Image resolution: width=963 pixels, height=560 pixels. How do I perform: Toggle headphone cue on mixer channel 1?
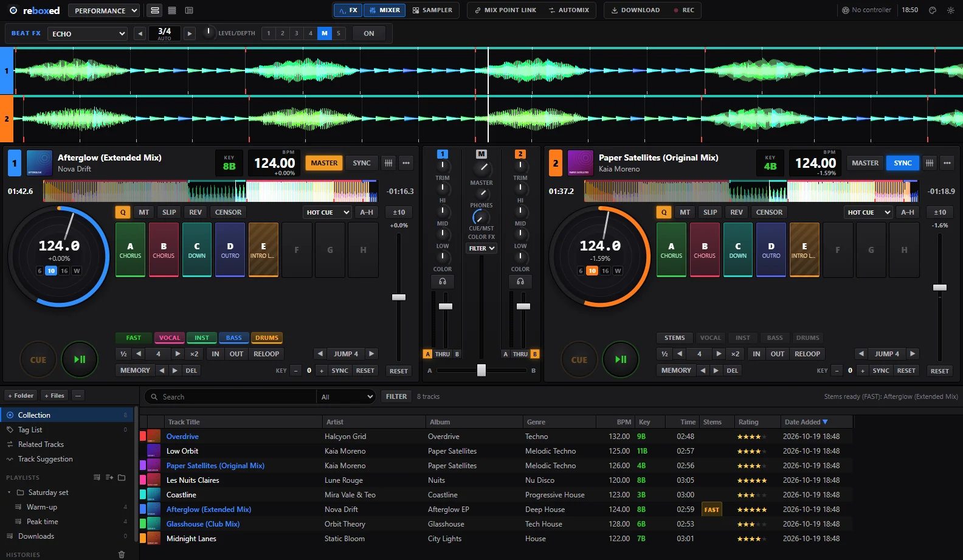[x=443, y=282]
